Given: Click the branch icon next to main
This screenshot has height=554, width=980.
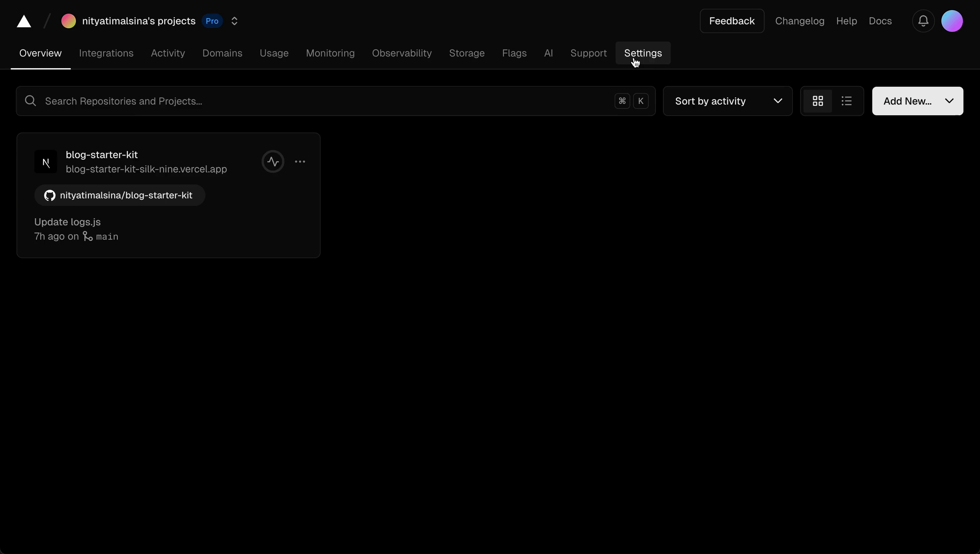Looking at the screenshot, I should coord(88,236).
